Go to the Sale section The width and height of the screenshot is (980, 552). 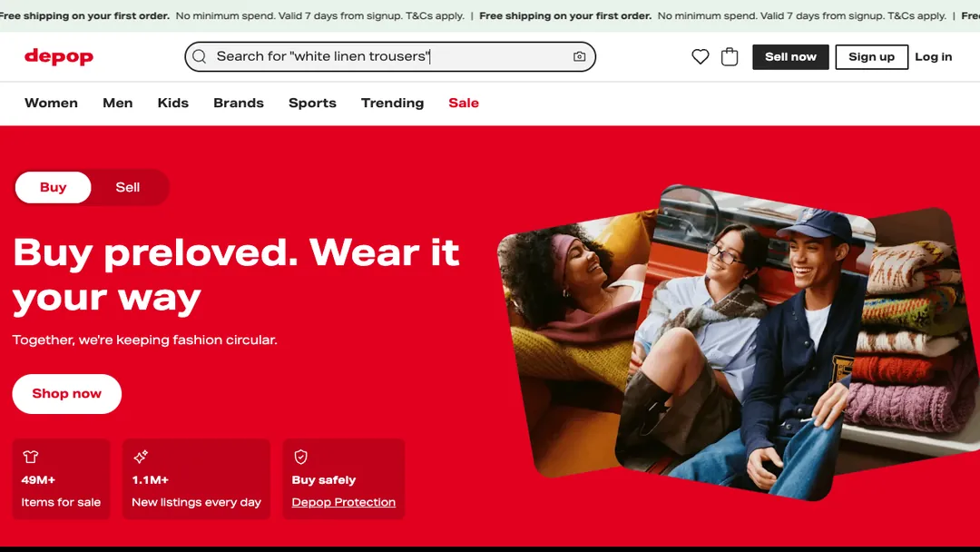coord(464,103)
